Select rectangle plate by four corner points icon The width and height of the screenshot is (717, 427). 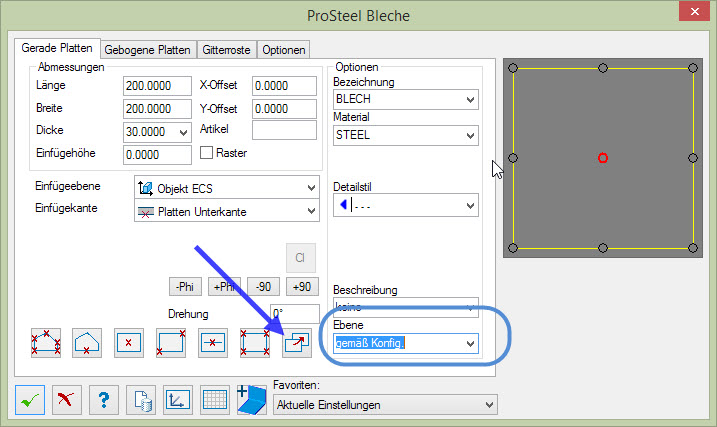(x=255, y=343)
